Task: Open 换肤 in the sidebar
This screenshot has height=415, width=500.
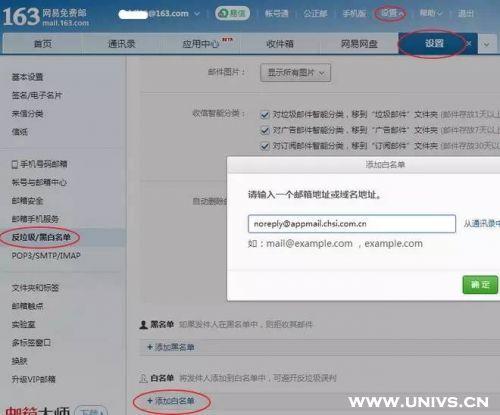Action: [19, 361]
